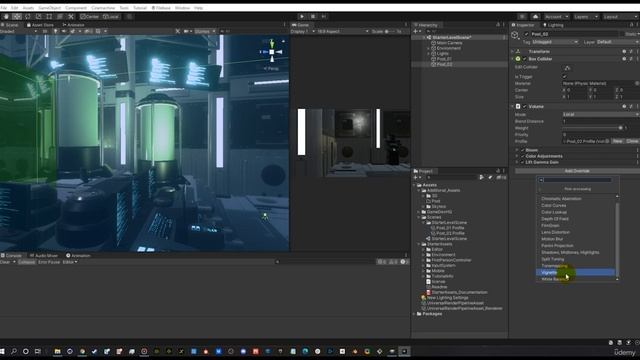
Task: Open the Display 1 dropdown in Game view
Action: point(303,31)
